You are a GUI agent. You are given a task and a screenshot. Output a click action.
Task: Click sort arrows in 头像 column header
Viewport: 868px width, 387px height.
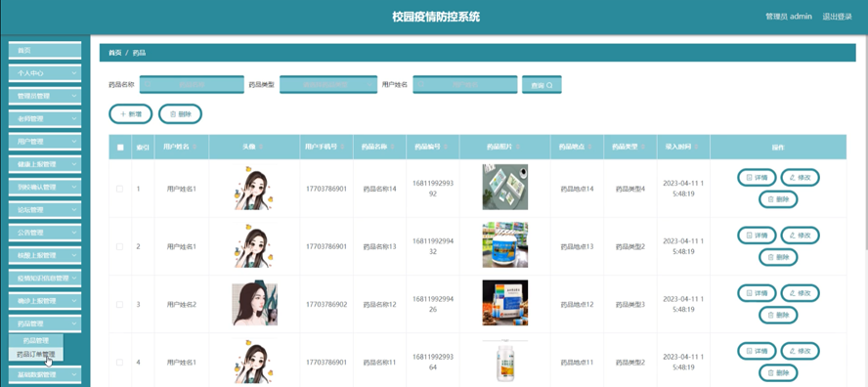point(261,148)
